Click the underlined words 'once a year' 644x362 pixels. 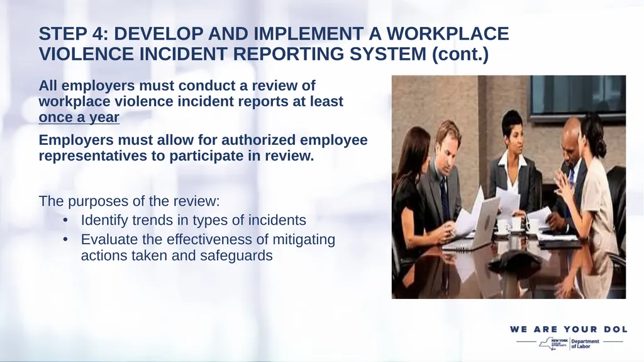(79, 117)
